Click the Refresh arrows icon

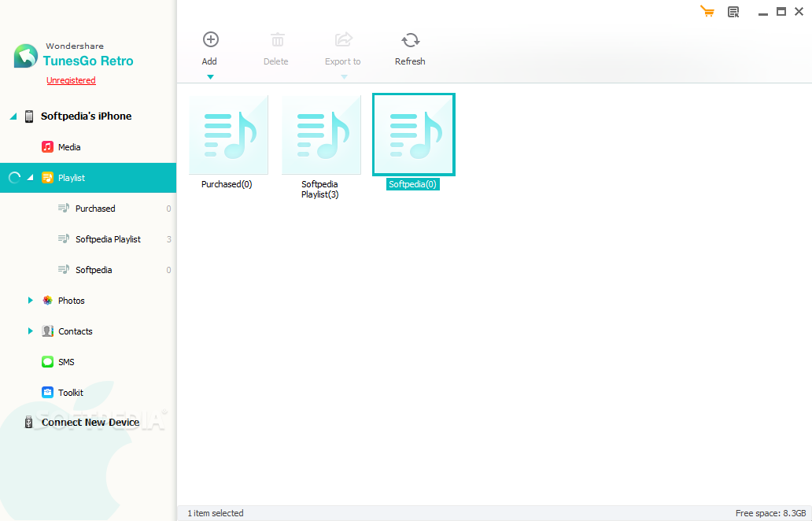tap(410, 40)
